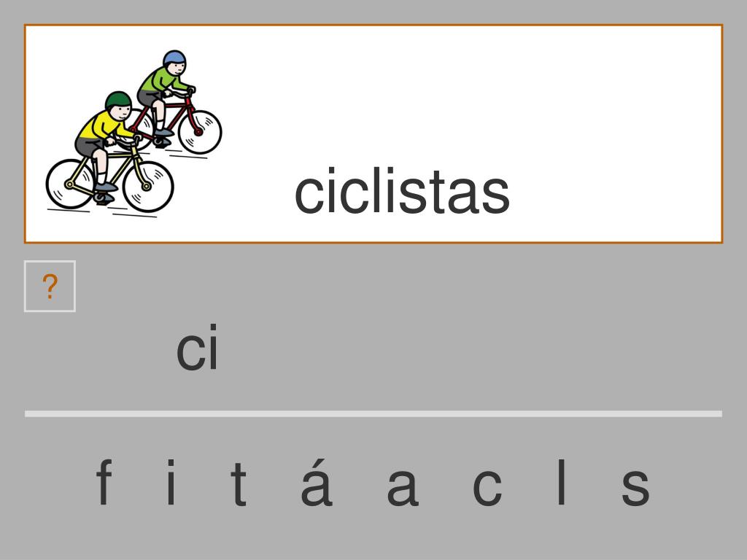Screen dimensions: 747x560
Task: Pick the "i" tile in the bottom letter row
Action: coord(171,482)
